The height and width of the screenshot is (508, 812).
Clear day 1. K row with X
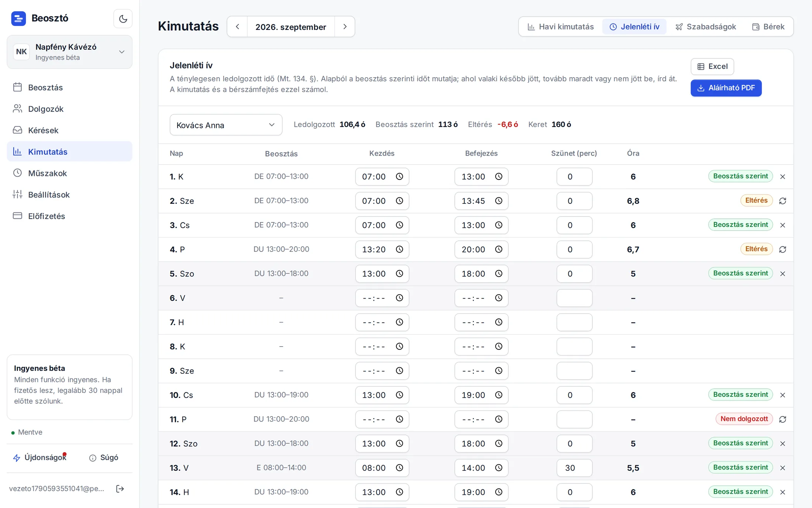click(x=782, y=177)
